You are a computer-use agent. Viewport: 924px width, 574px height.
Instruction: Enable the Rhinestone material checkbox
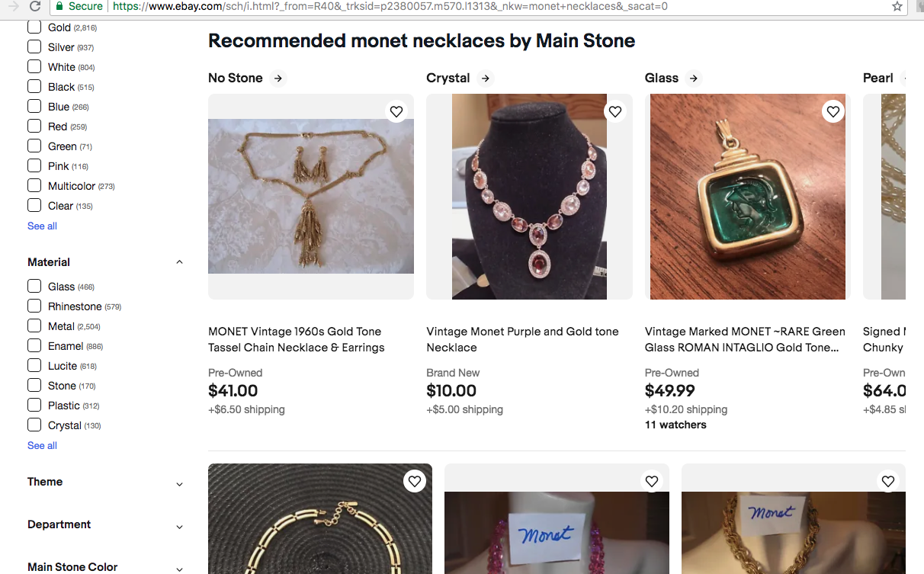[x=34, y=306]
